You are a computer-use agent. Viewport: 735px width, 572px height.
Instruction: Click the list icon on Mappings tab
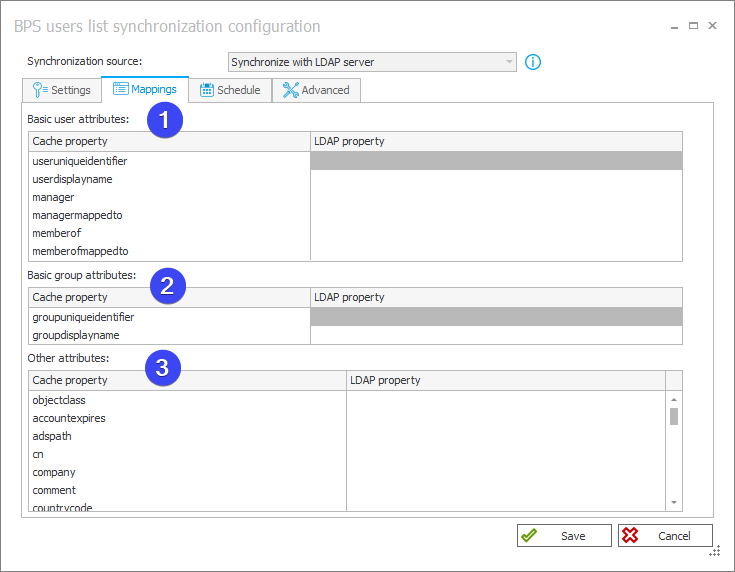[120, 89]
